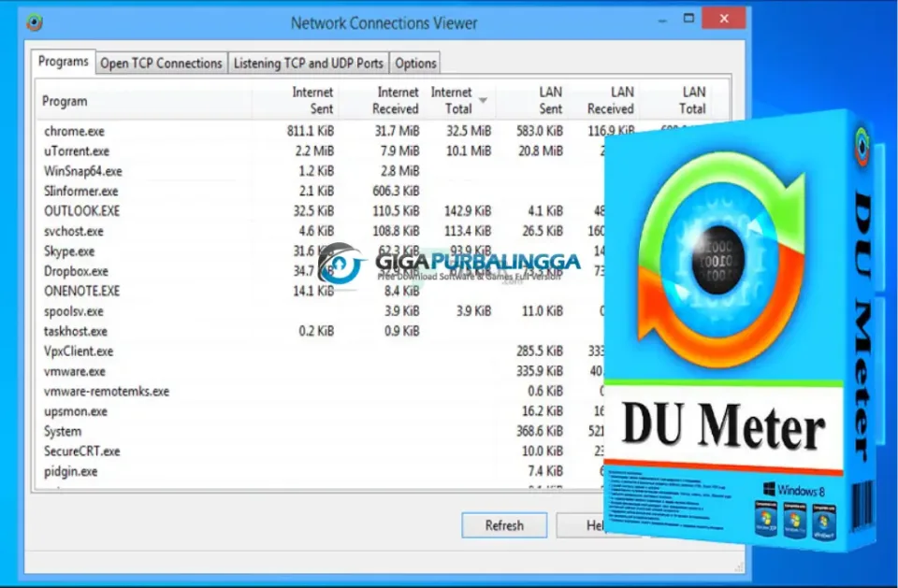Select the System row
This screenshot has width=898, height=588.
click(321, 431)
